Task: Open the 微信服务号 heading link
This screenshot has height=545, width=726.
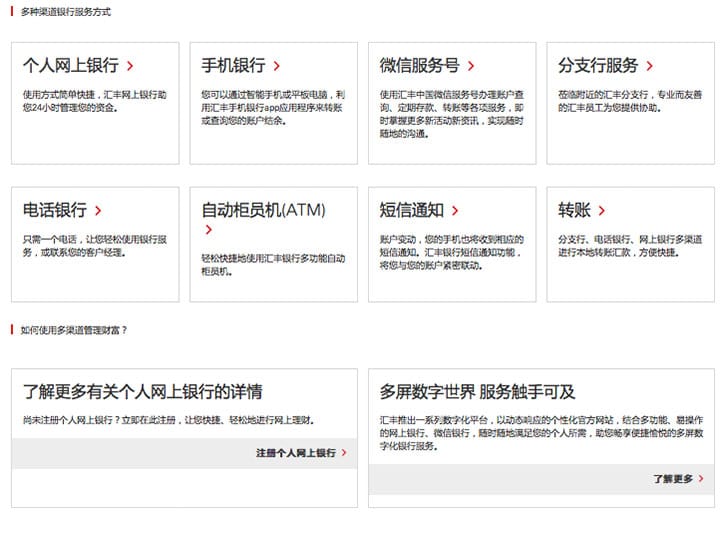Action: tap(419, 65)
